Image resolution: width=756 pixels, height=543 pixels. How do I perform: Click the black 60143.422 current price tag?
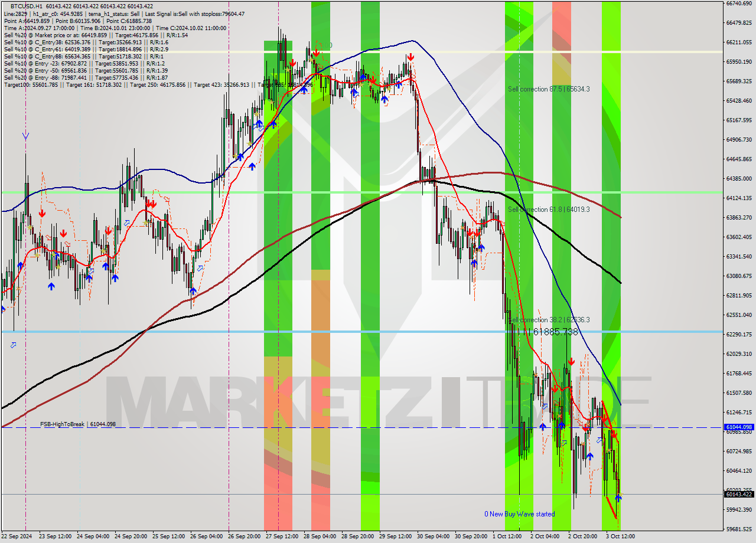pyautogui.click(x=738, y=495)
